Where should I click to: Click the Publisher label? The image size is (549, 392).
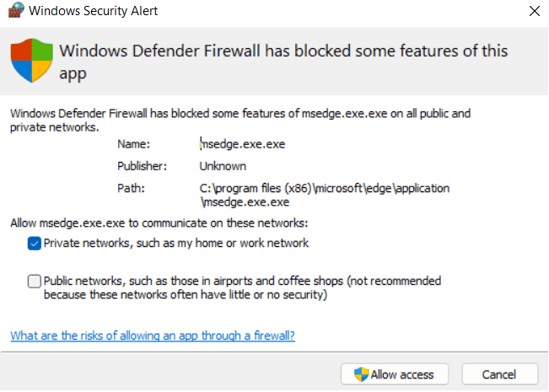[x=143, y=166]
